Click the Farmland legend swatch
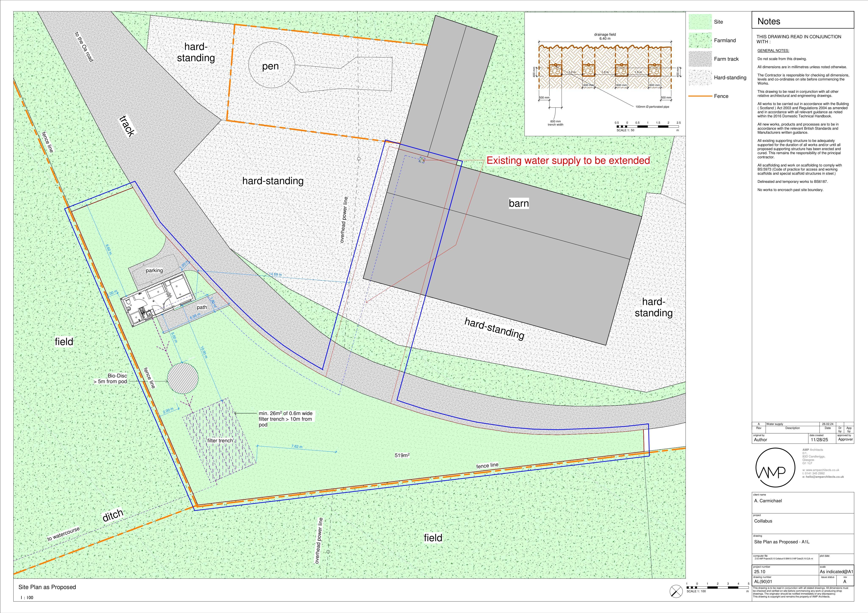868x613 pixels. pyautogui.click(x=700, y=40)
